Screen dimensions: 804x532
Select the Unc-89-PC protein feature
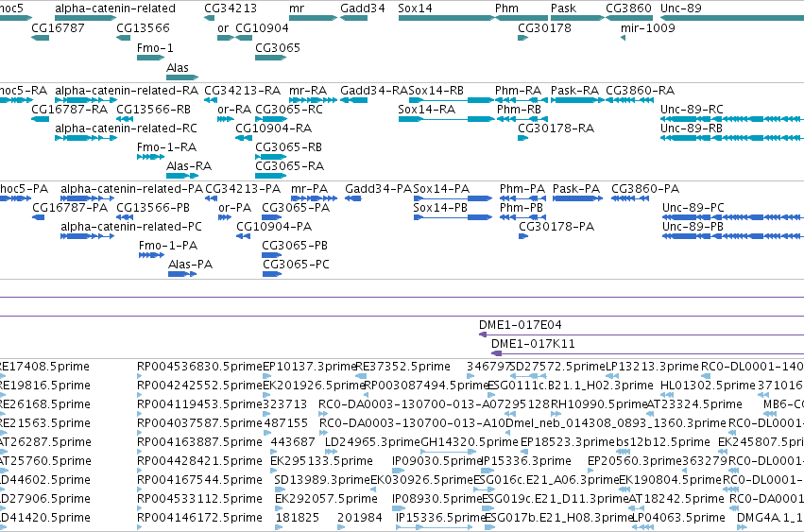tap(733, 217)
